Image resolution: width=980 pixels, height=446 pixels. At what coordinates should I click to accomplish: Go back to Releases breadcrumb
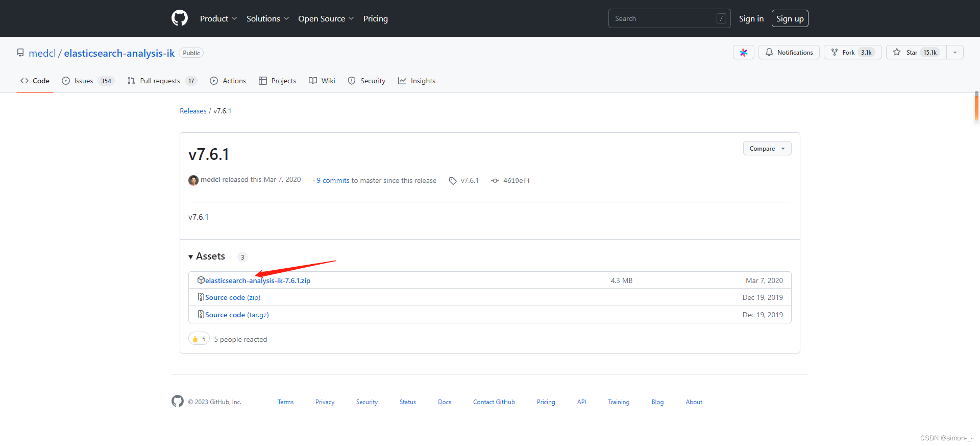click(x=193, y=111)
